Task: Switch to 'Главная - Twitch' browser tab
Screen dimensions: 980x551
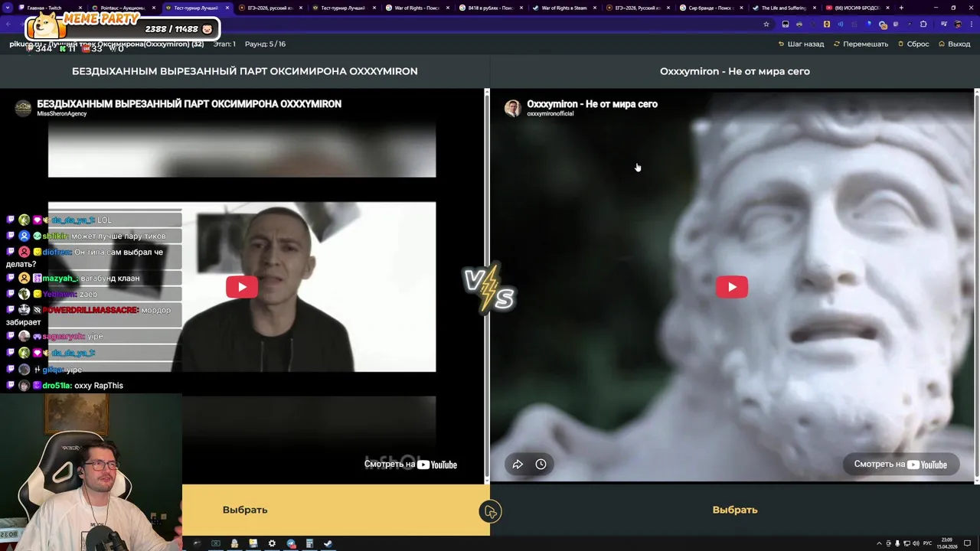Action: pyautogui.click(x=50, y=8)
